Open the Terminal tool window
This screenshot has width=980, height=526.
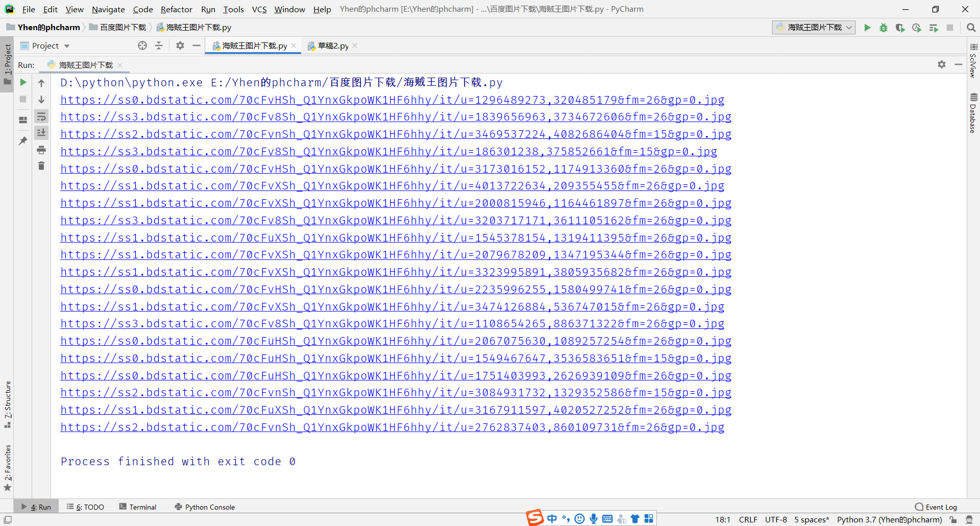pyautogui.click(x=138, y=507)
